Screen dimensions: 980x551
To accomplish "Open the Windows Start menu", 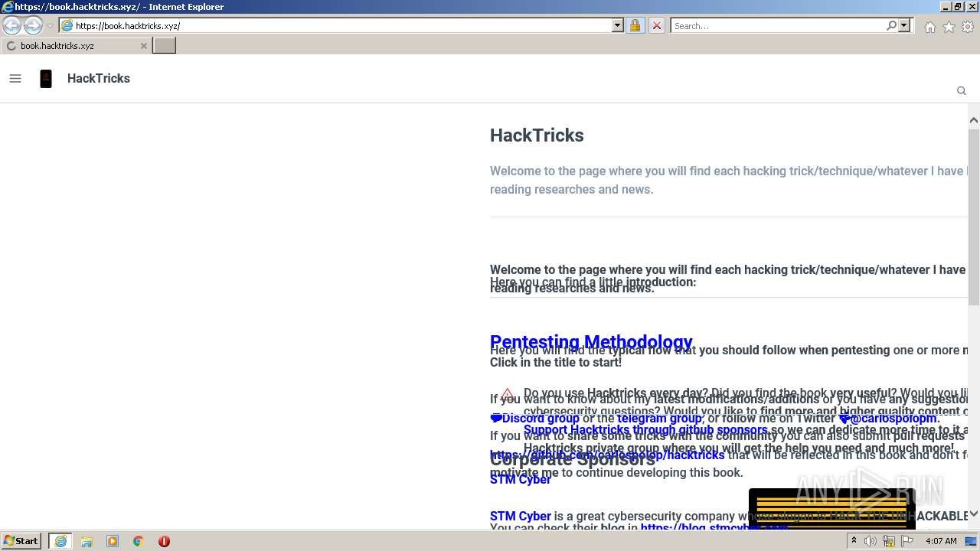I will tap(21, 541).
